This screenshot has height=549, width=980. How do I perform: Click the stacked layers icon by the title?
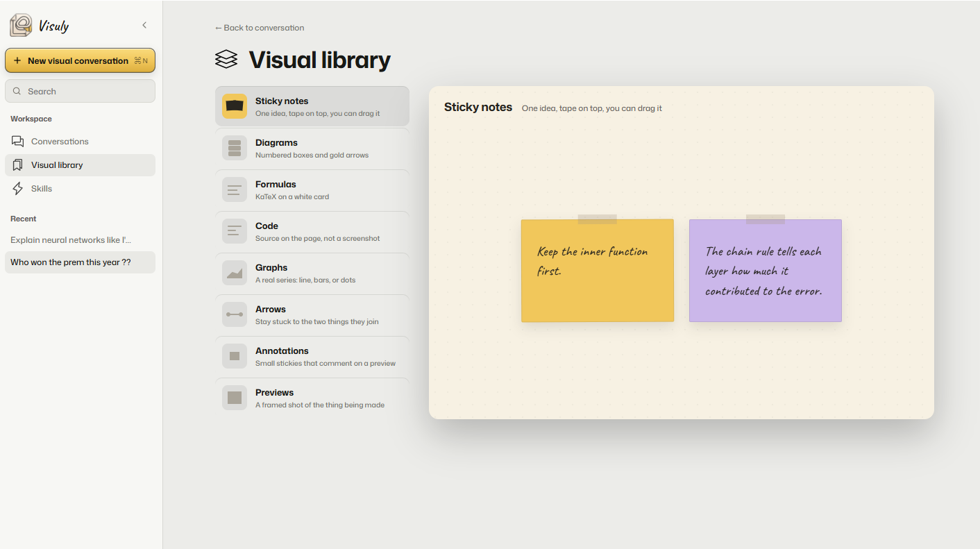click(x=226, y=60)
